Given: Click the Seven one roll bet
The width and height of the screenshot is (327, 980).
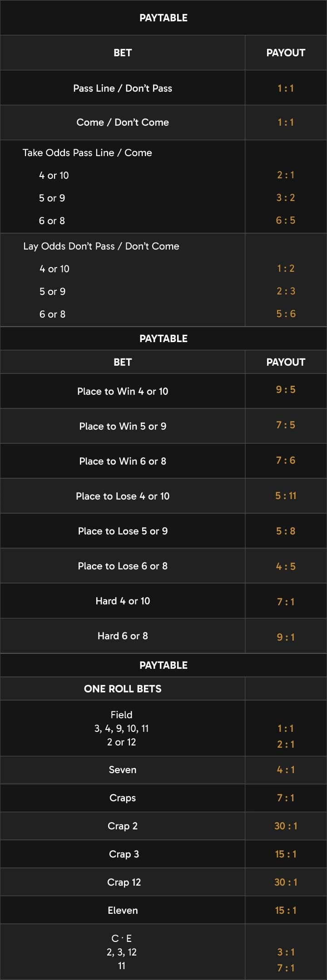Looking at the screenshot, I should click(x=163, y=770).
